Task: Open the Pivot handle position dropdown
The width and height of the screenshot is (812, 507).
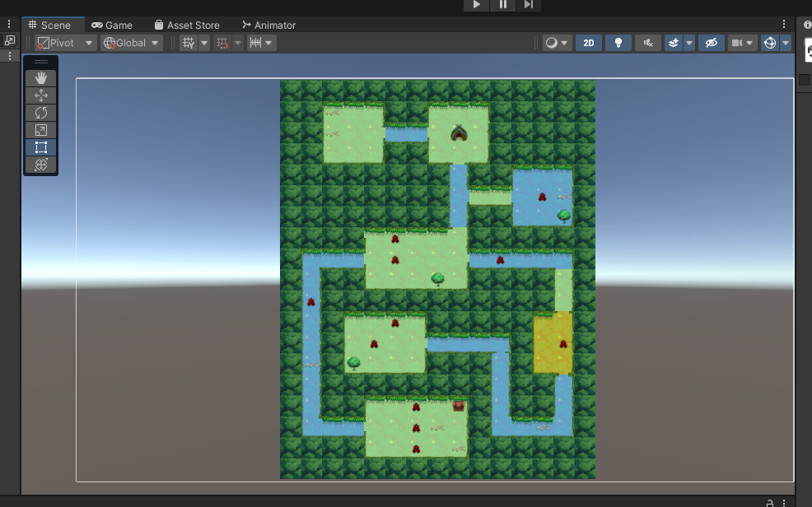Action: 66,43
